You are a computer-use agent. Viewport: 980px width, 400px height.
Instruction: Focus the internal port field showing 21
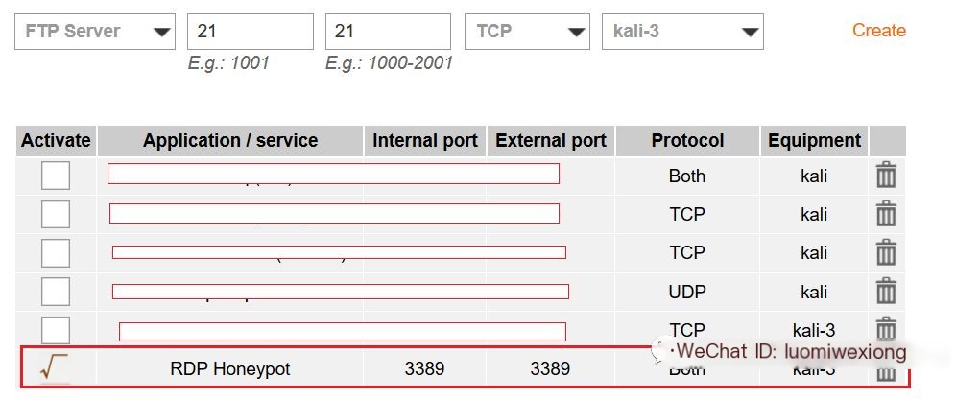(x=250, y=32)
